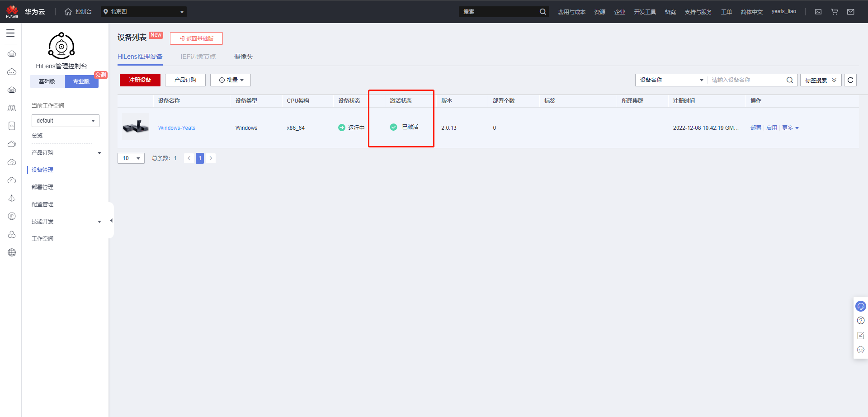Open the 设备名称 search-type dropdown

(671, 80)
